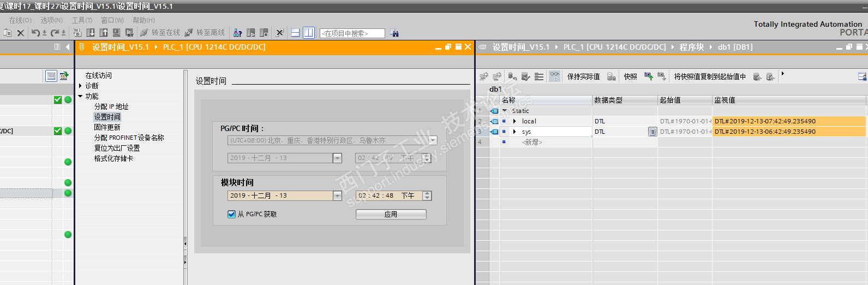Split editor space vertically
The image size is (868, 285).
tap(309, 33)
